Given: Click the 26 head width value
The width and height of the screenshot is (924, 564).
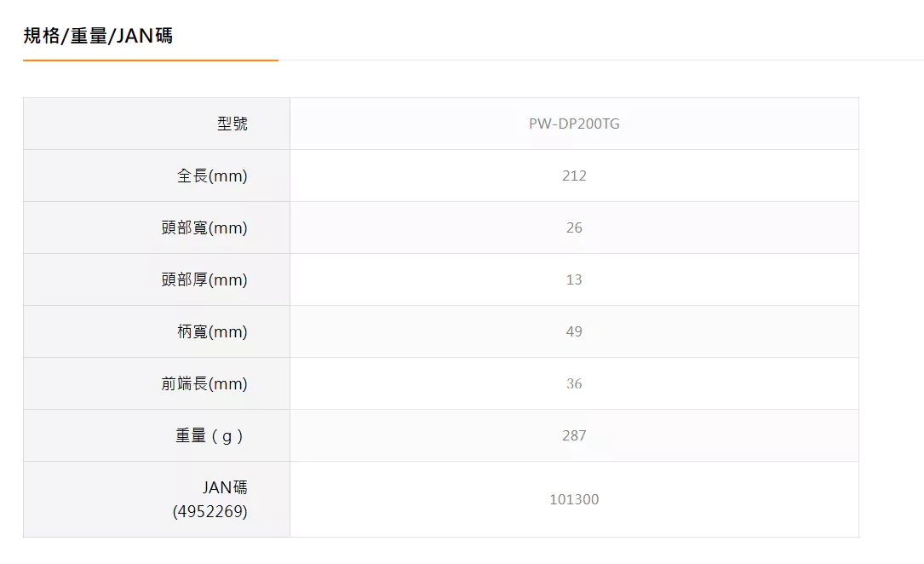Looking at the screenshot, I should 574,227.
